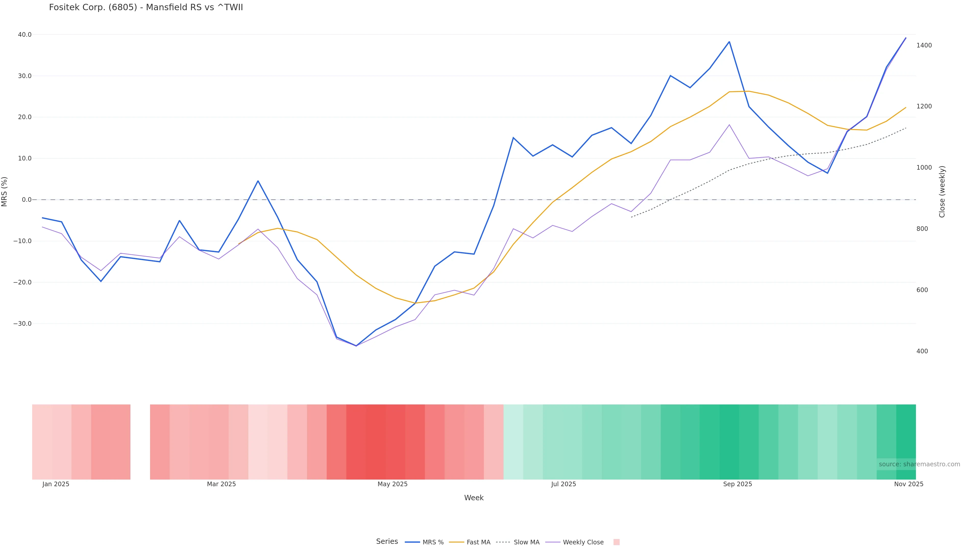The height and width of the screenshot is (551, 980).
Task: Hide the Slow MA series label
Action: pos(526,542)
